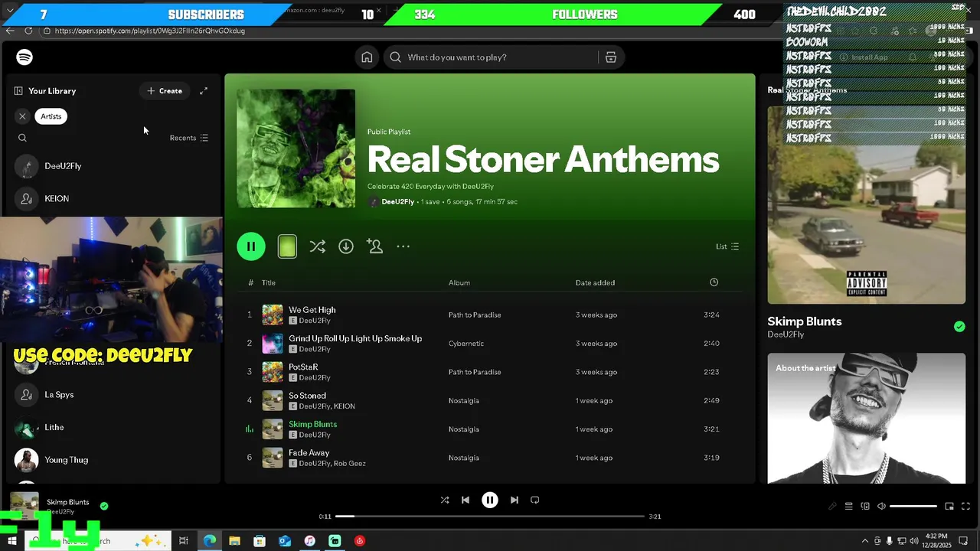Screen dimensions: 980x551
Task: Open Microsoft Edge from taskbar
Action: pos(210,541)
